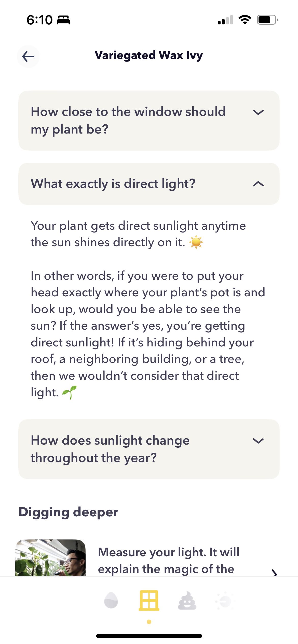The width and height of the screenshot is (298, 644).
Task: Tap the arrow beside the Measure your light article
Action: 274,572
